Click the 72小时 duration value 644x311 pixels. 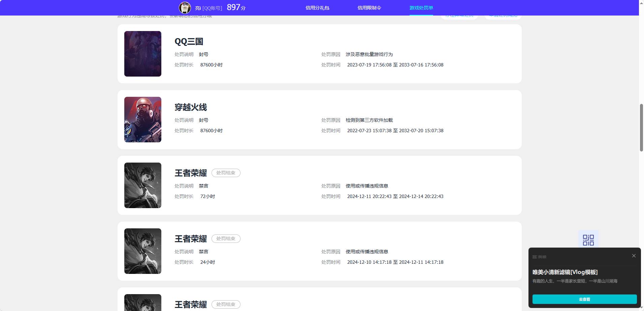pyautogui.click(x=207, y=196)
